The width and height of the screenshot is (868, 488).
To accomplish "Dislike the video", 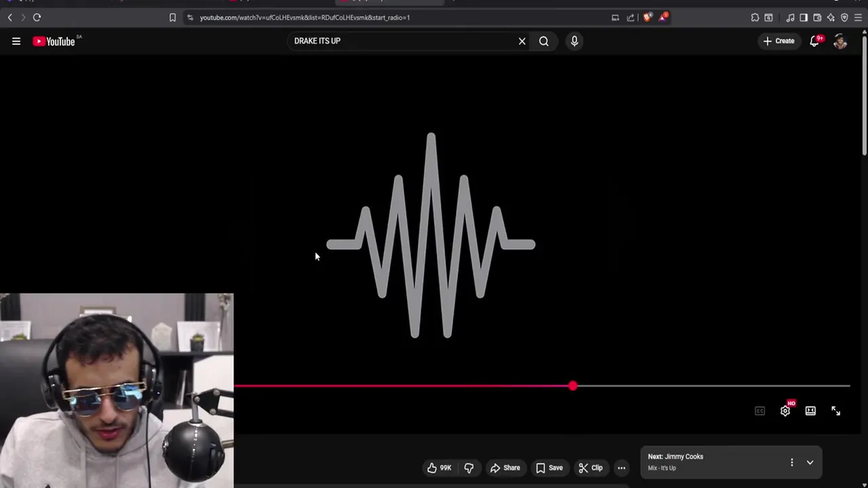I will click(469, 468).
